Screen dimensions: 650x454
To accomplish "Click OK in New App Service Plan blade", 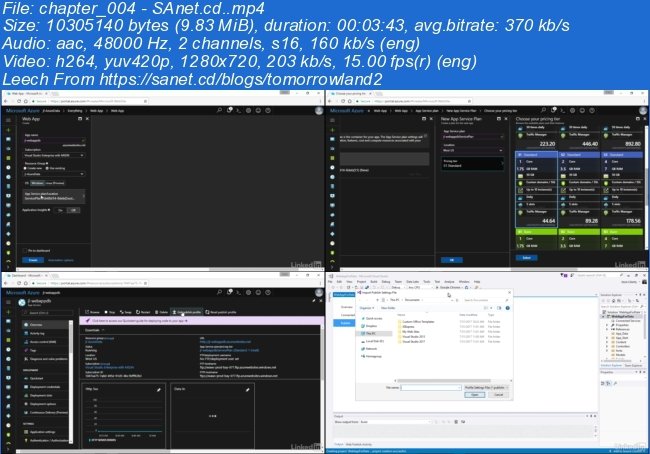I will (452, 260).
